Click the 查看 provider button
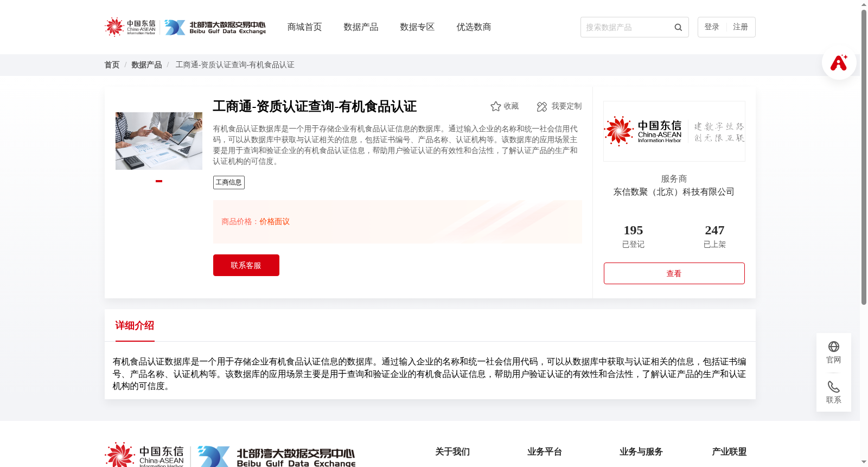The height and width of the screenshot is (467, 868). coord(674,273)
